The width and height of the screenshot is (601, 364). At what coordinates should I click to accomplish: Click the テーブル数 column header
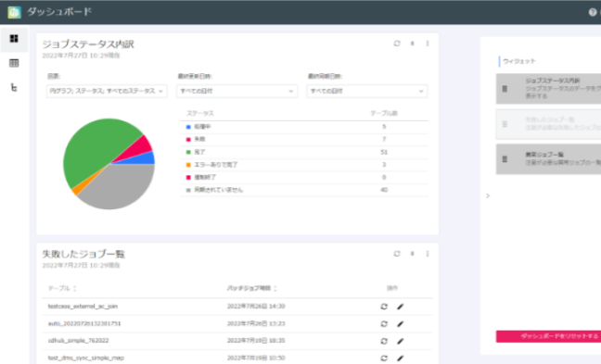[384, 113]
